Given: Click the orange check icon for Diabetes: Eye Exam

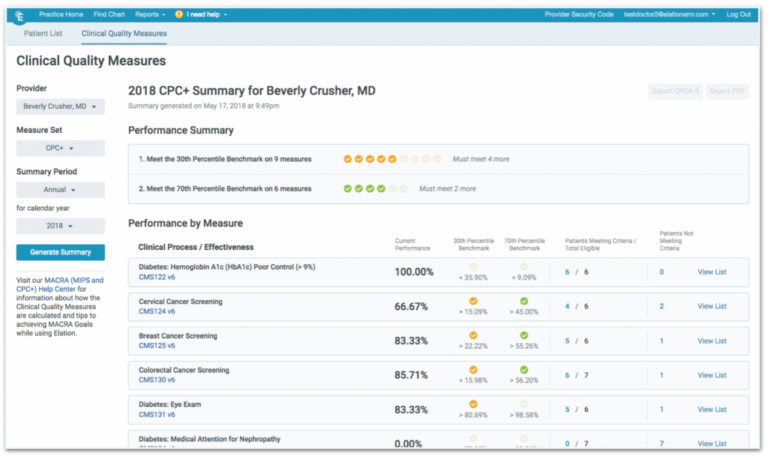Looking at the screenshot, I should (x=473, y=404).
